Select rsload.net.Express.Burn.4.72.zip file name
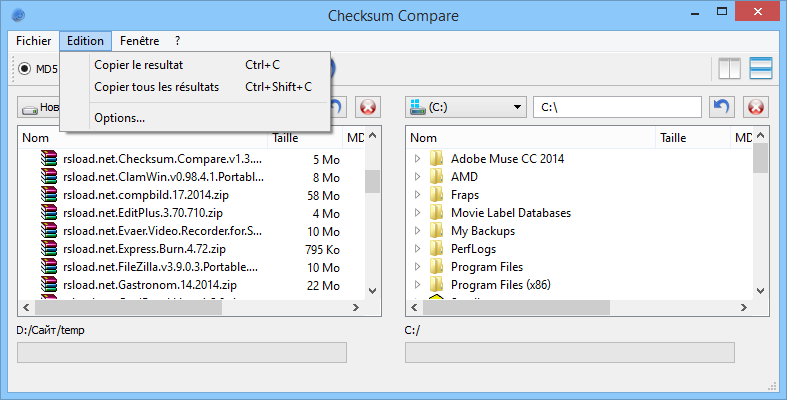 tap(145, 249)
